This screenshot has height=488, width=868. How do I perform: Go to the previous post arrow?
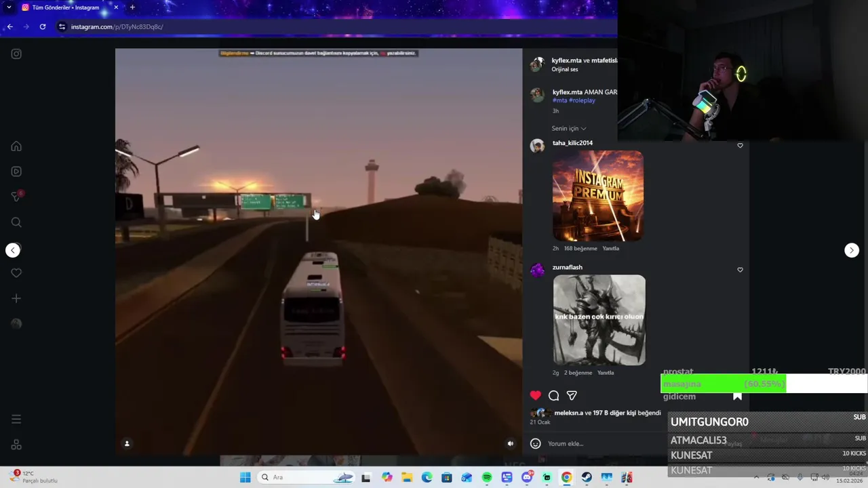pyautogui.click(x=13, y=250)
